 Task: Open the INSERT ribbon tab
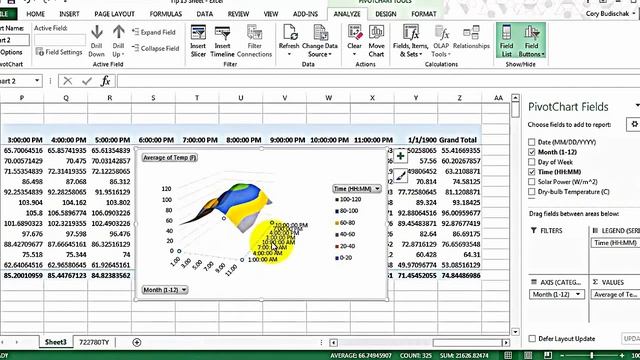[x=69, y=14]
